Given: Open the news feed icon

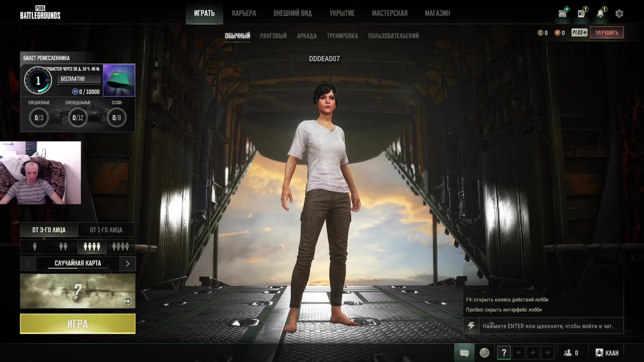Looking at the screenshot, I should point(581,14).
